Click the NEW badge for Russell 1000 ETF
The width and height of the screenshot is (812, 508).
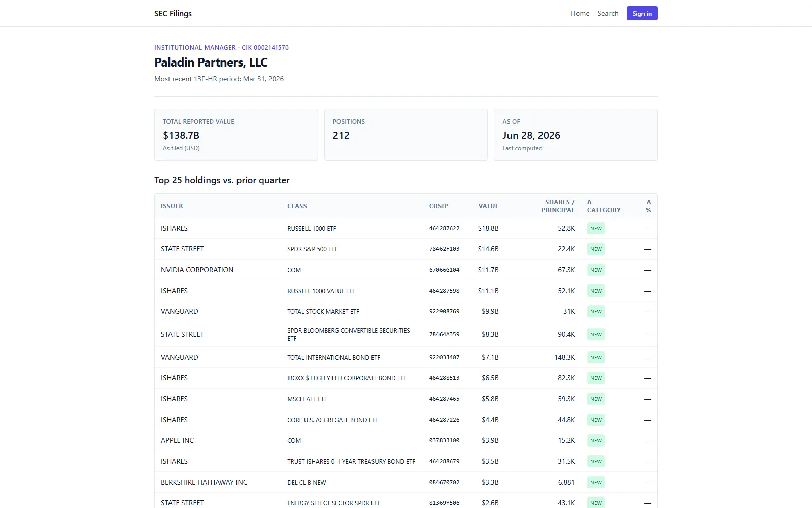[596, 228]
